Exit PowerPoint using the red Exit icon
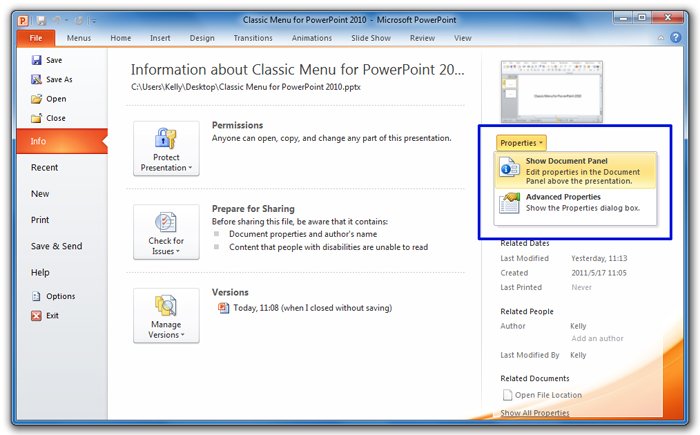The image size is (700, 435). [x=37, y=315]
